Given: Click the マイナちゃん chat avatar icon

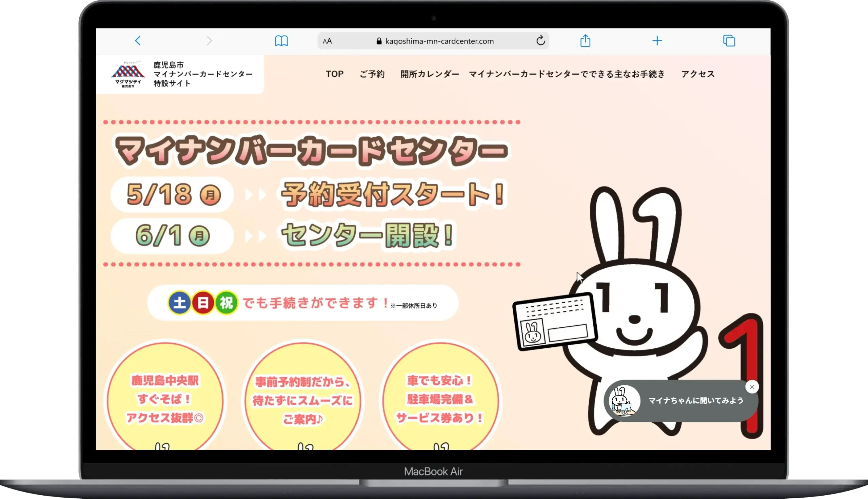Looking at the screenshot, I should point(624,401).
